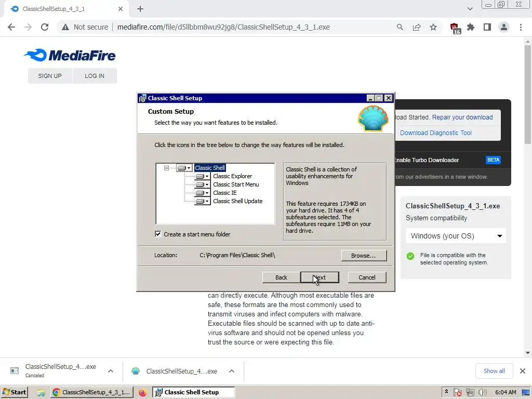Select Classic Start Menu in feature tree
Screen dimensions: 532x399
(x=236, y=184)
